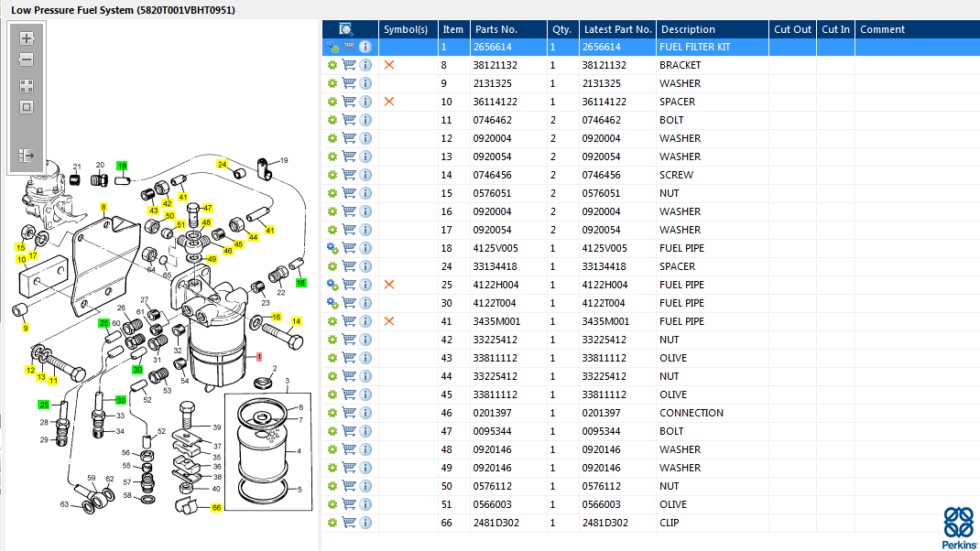
Task: Click the four-squares grid view icon
Action: point(27,86)
